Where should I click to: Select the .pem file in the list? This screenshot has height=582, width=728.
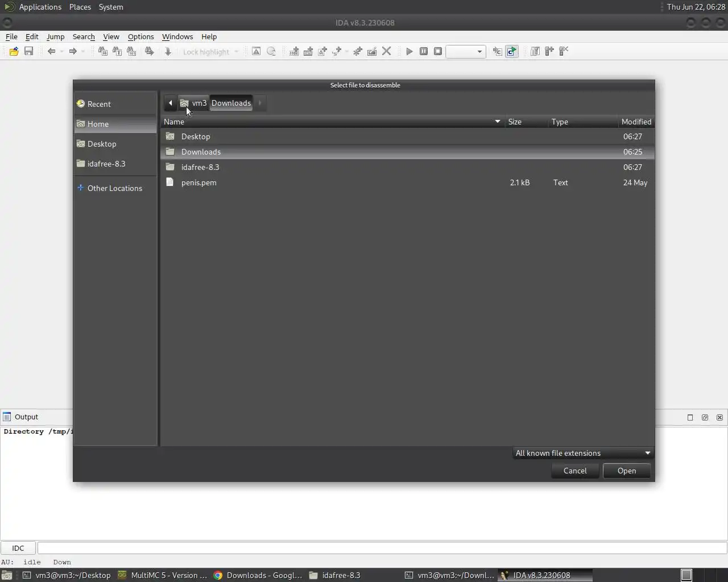tap(407, 182)
